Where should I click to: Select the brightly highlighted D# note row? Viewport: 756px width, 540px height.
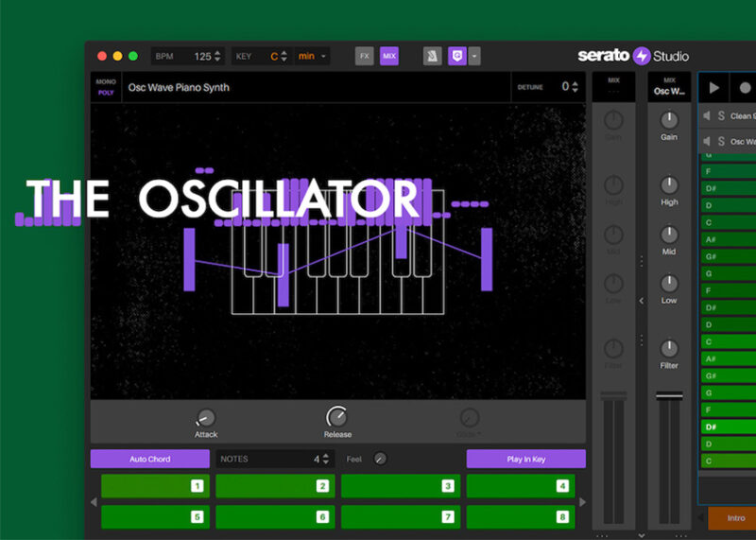729,427
